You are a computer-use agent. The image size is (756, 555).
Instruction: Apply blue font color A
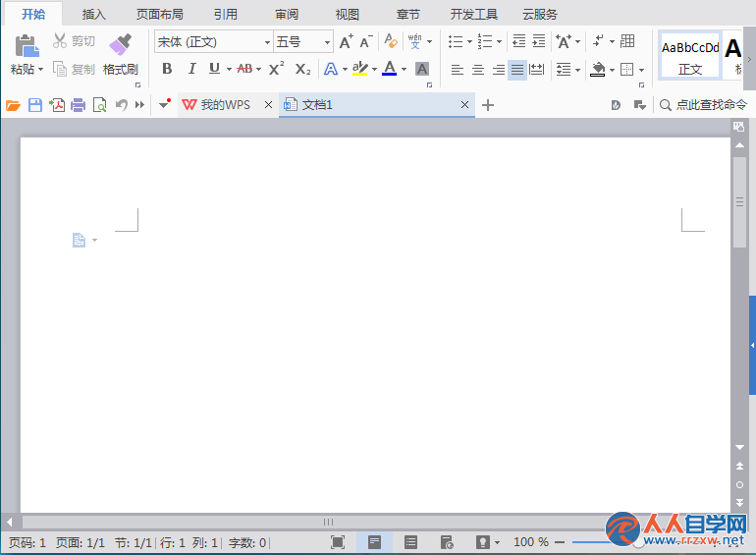pos(390,69)
